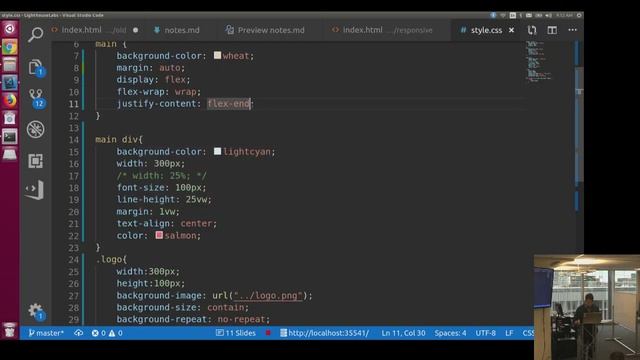Open the Search view in activity bar
This screenshot has width=640, height=360.
(x=36, y=34)
